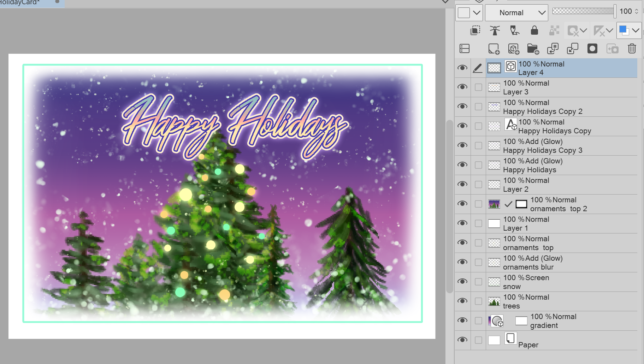Open the layer color dropdown arrow
The height and width of the screenshot is (364, 644).
coord(636,30)
